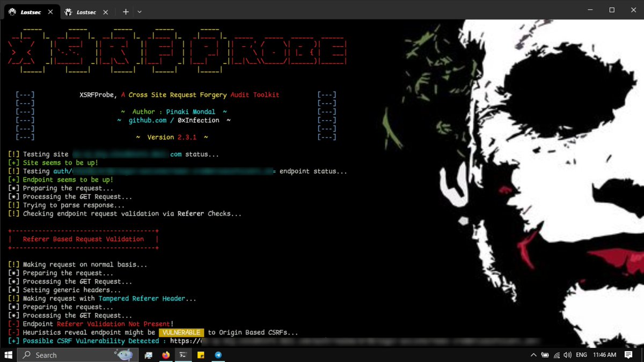Open the notification center icon

pos(629,355)
